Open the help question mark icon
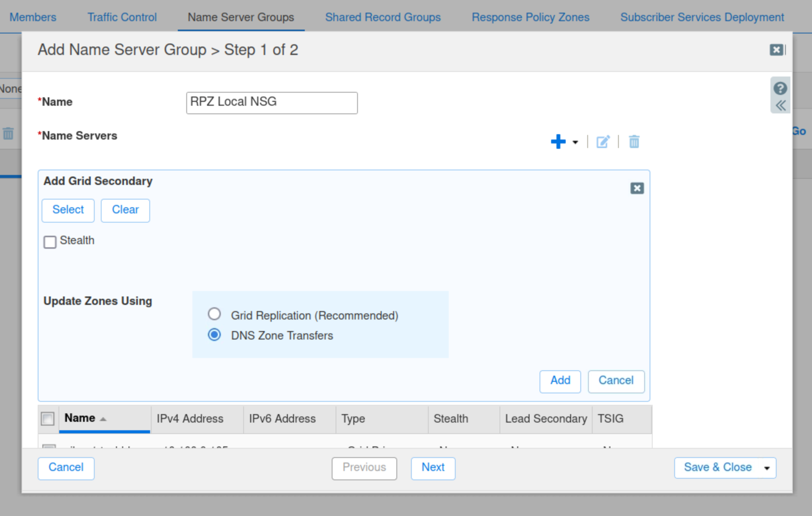812x516 pixels. [x=780, y=88]
